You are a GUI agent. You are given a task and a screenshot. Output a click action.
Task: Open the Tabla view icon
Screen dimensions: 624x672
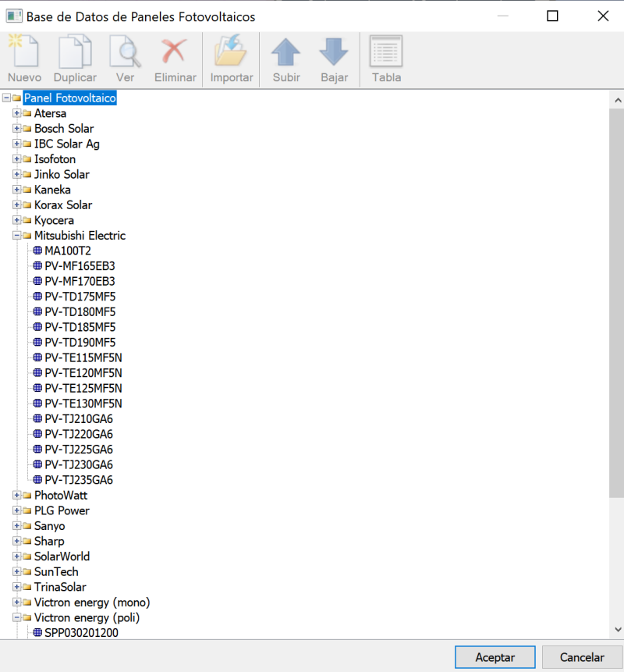386,52
